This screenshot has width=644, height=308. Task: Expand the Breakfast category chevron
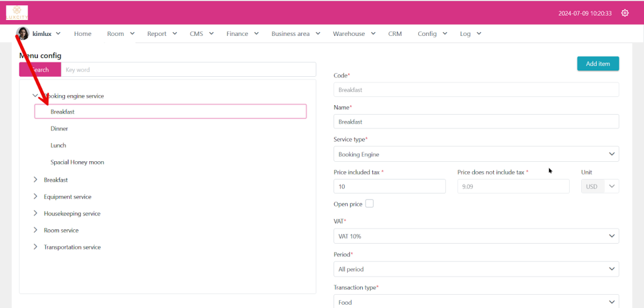point(35,180)
